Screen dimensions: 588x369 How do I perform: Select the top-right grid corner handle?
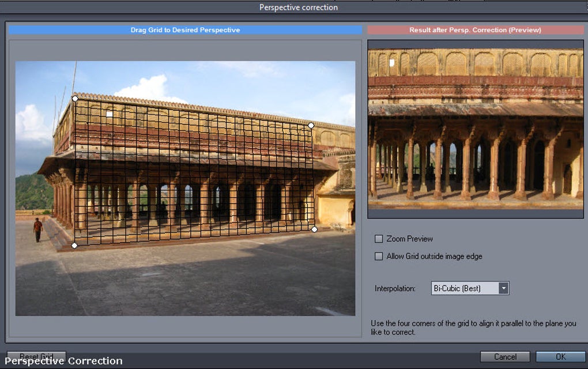coord(311,125)
